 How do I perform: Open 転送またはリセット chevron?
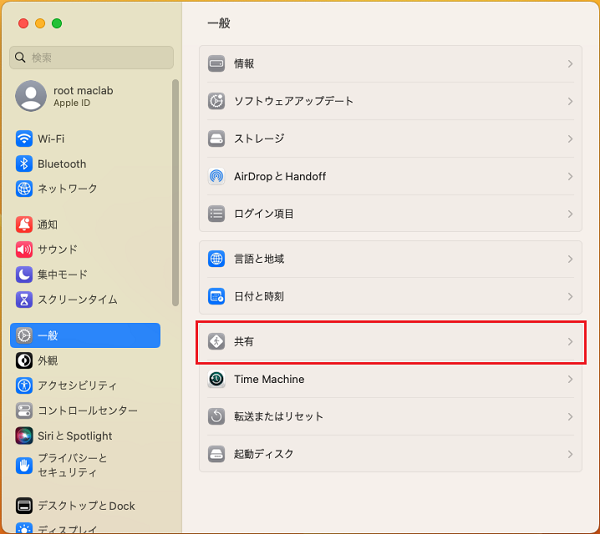coord(570,417)
